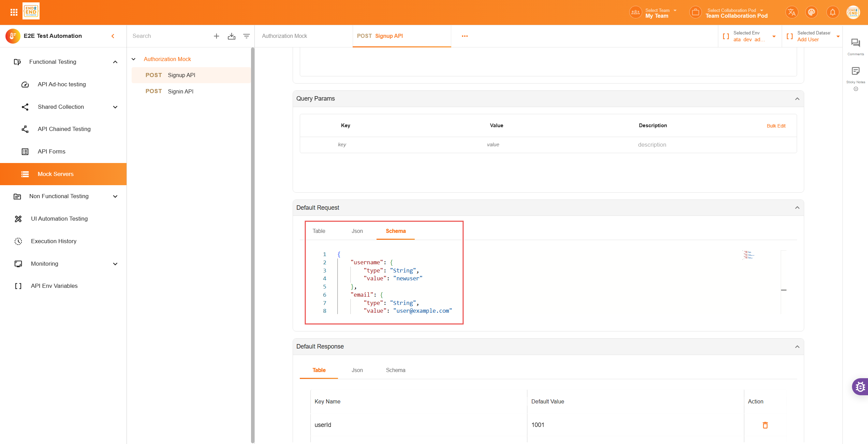868x444 pixels.
Task: Open the language translation icon
Action: (792, 13)
